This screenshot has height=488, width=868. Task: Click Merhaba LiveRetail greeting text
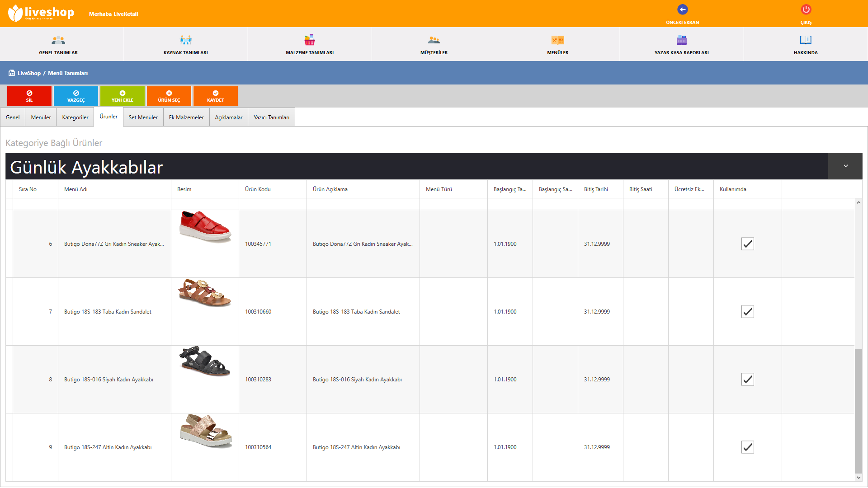tap(113, 14)
